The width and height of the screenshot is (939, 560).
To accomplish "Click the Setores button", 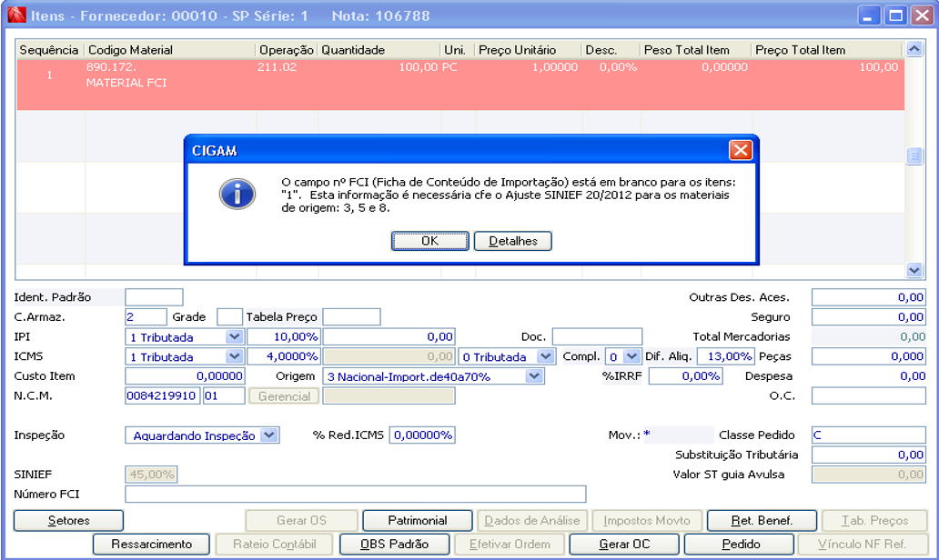I will point(68,521).
